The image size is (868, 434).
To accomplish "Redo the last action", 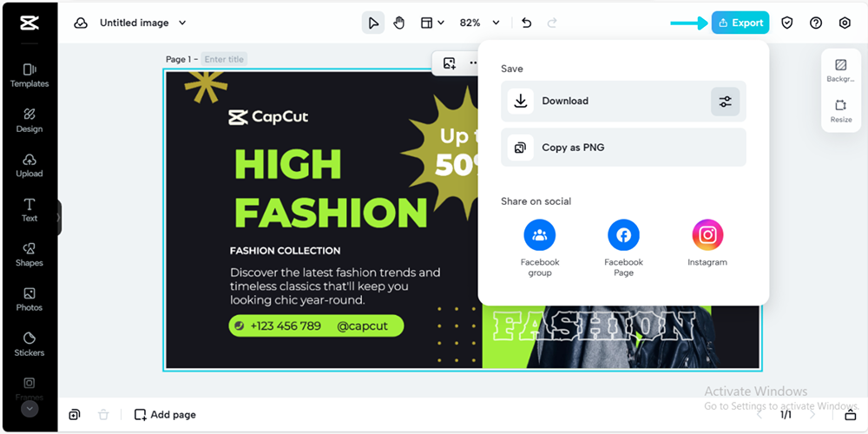I will point(552,23).
